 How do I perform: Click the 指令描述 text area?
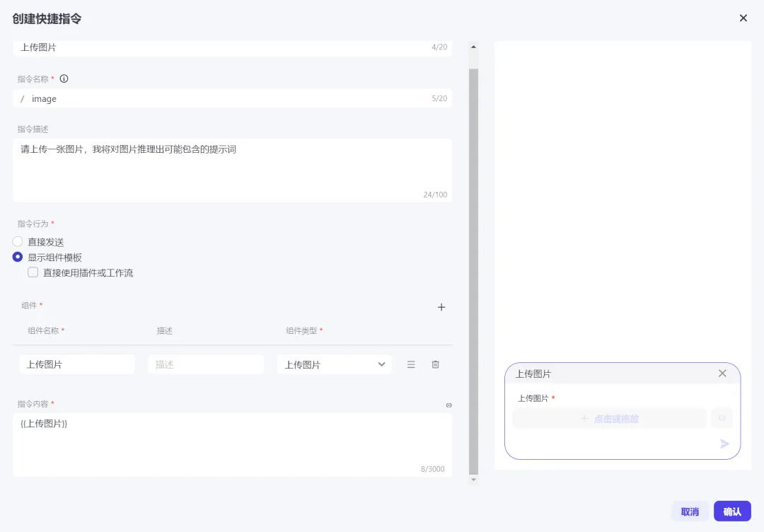[x=233, y=170]
